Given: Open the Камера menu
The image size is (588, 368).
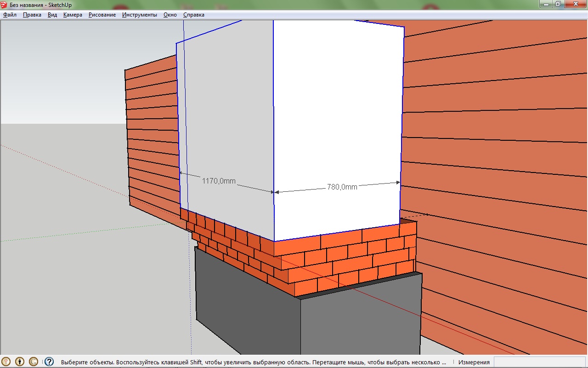Looking at the screenshot, I should pyautogui.click(x=73, y=15).
